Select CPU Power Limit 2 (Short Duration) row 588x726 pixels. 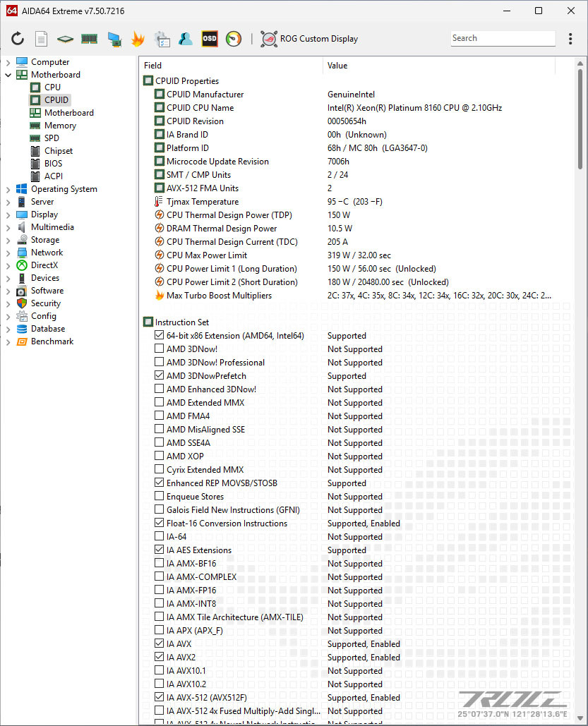[356, 282]
